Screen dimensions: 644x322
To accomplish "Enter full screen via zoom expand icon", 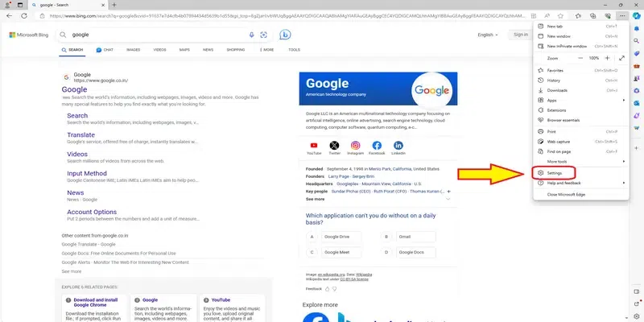I will tap(621, 58).
